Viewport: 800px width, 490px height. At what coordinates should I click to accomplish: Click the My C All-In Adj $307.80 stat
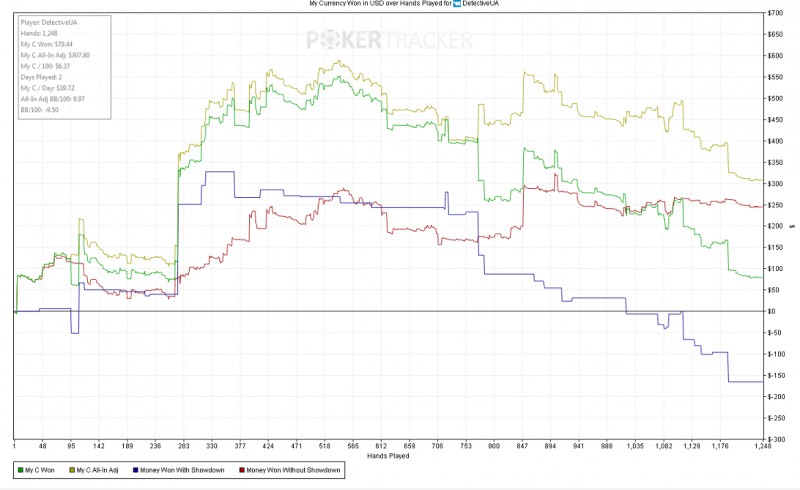55,55
